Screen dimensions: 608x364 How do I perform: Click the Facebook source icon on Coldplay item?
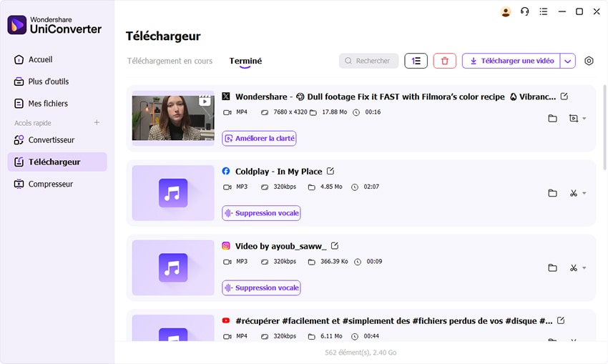225,171
